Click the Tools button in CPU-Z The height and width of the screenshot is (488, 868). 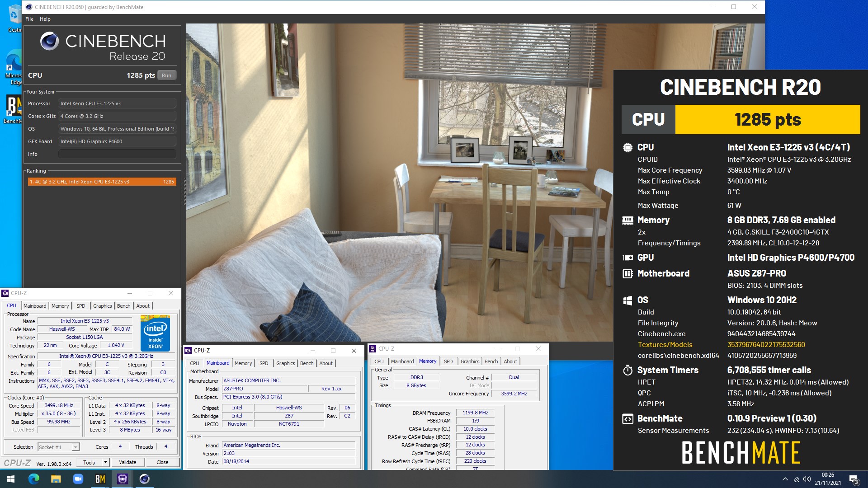click(x=89, y=462)
